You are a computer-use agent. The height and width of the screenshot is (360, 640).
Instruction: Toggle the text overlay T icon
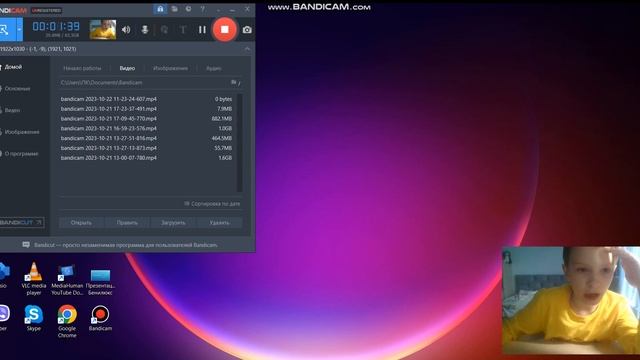click(183, 30)
